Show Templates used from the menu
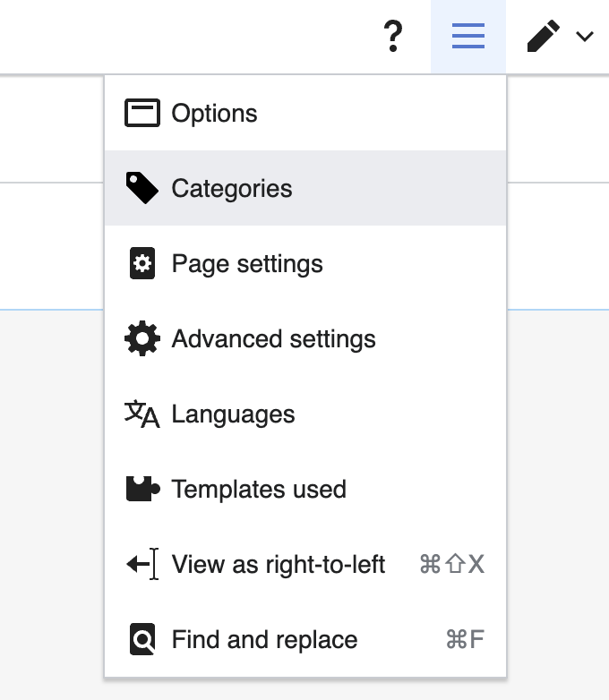Screen dimensions: 609x700 point(259,490)
